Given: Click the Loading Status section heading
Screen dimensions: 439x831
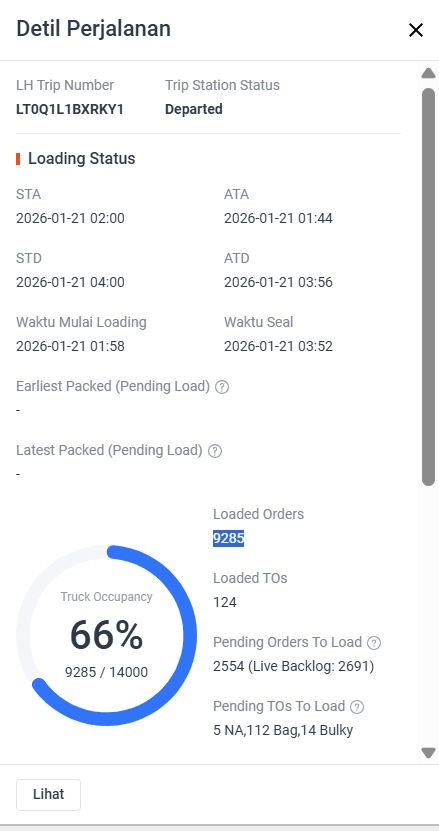Looking at the screenshot, I should [82, 158].
